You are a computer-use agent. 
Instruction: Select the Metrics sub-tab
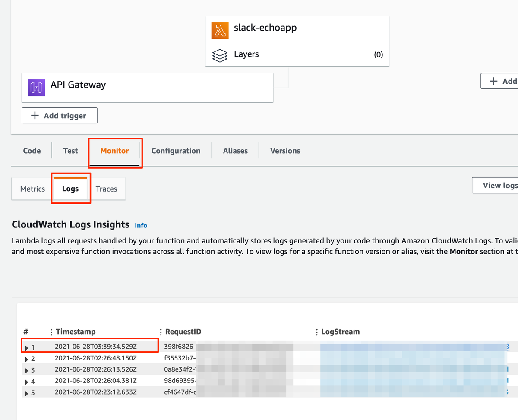(x=32, y=189)
